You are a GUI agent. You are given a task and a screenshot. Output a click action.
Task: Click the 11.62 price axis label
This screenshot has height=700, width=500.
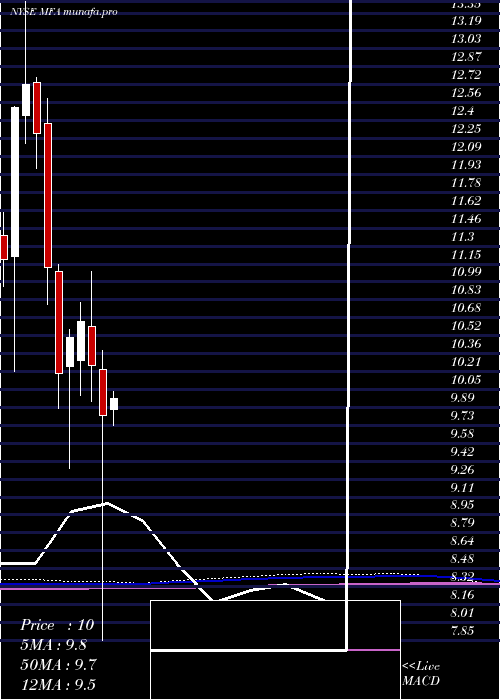(x=466, y=200)
